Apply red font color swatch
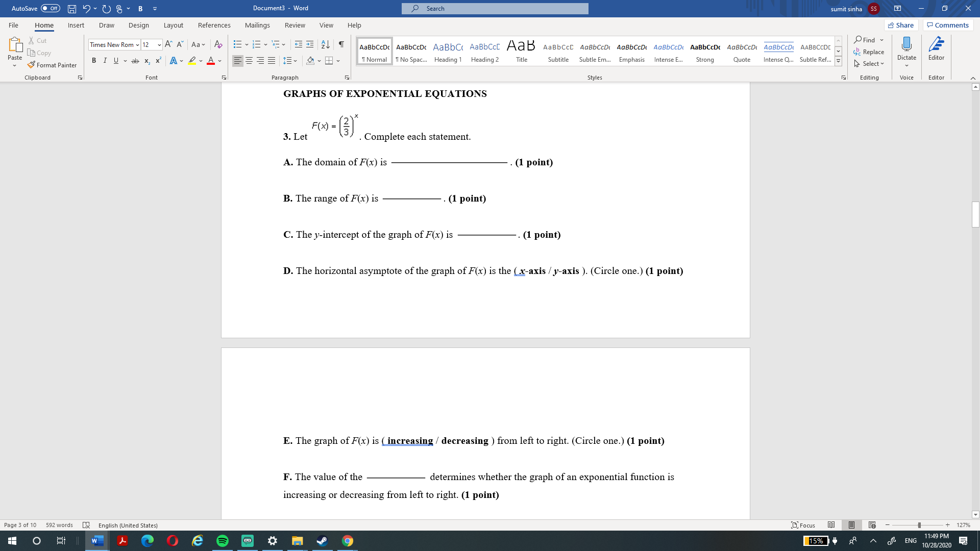This screenshot has width=980, height=551. pyautogui.click(x=211, y=61)
